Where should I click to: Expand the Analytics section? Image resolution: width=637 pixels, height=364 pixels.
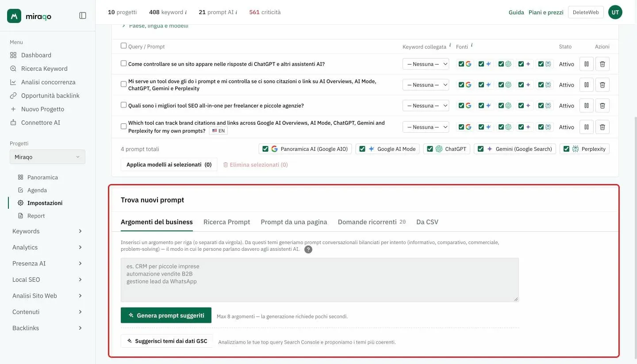47,247
